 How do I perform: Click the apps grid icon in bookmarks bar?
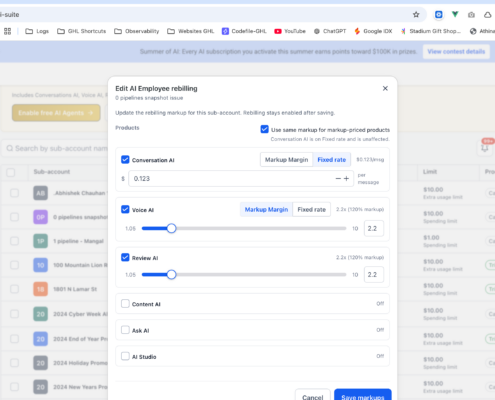pyautogui.click(x=7, y=31)
